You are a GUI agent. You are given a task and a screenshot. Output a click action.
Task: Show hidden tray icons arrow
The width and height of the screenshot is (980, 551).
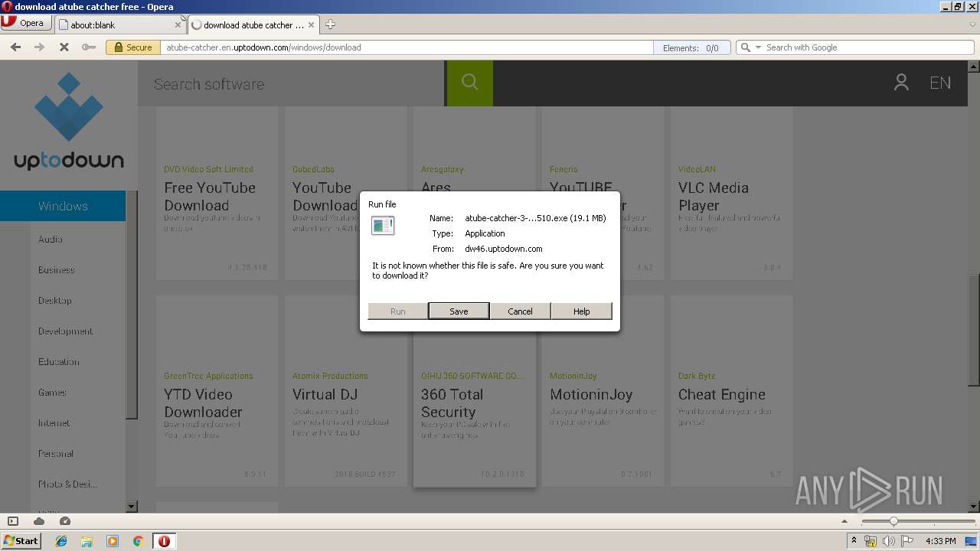[x=854, y=541]
